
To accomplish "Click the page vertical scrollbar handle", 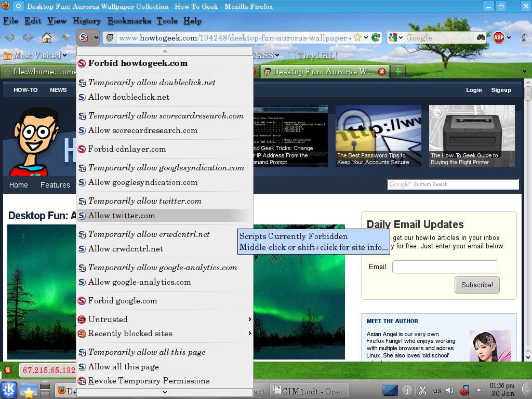I will tap(528, 94).
